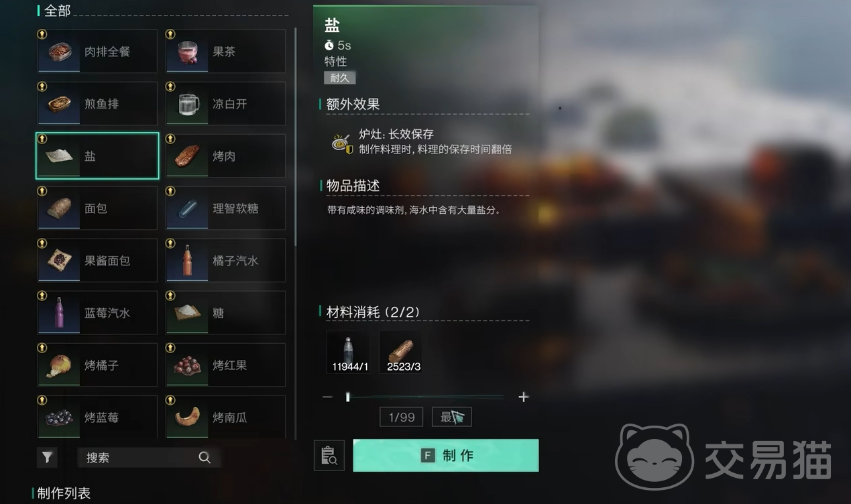
Task: Click the quantity slider handle
Action: [347, 397]
